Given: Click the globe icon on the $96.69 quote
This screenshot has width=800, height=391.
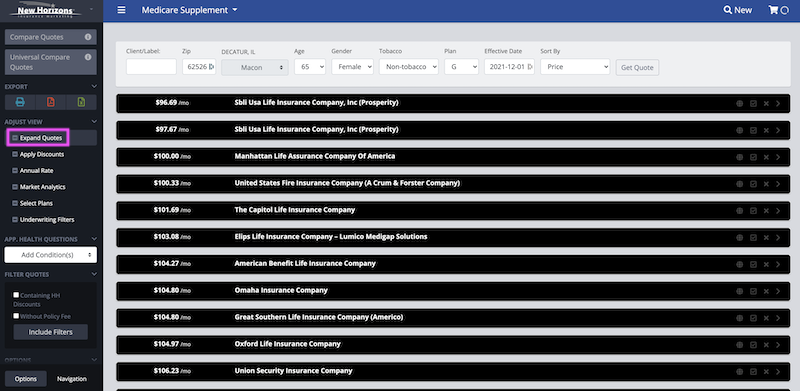Looking at the screenshot, I should [x=739, y=103].
